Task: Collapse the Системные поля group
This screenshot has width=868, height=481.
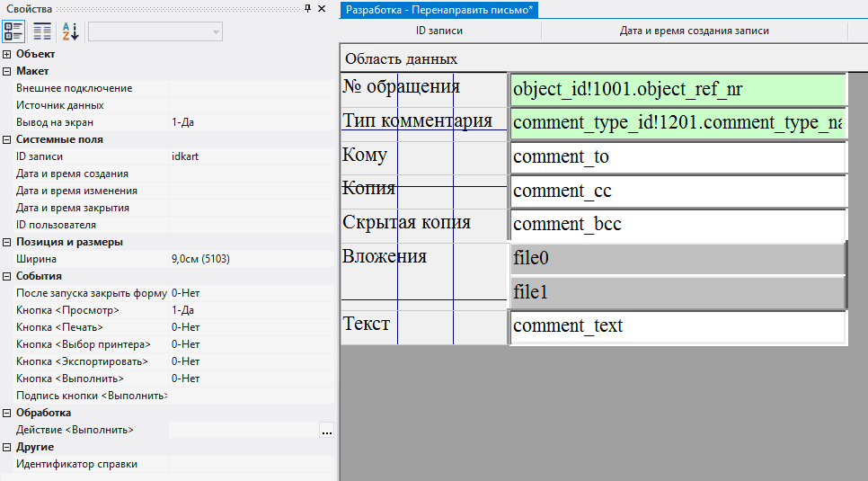Action: 7,139
